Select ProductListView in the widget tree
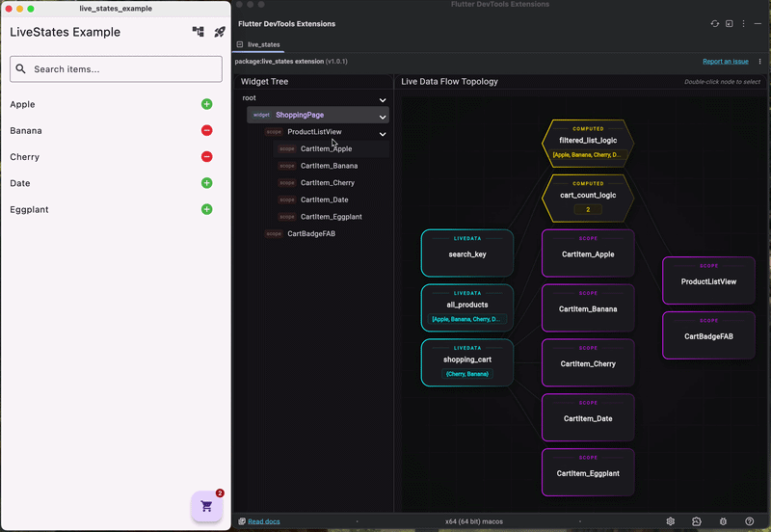The image size is (771, 532). (314, 132)
